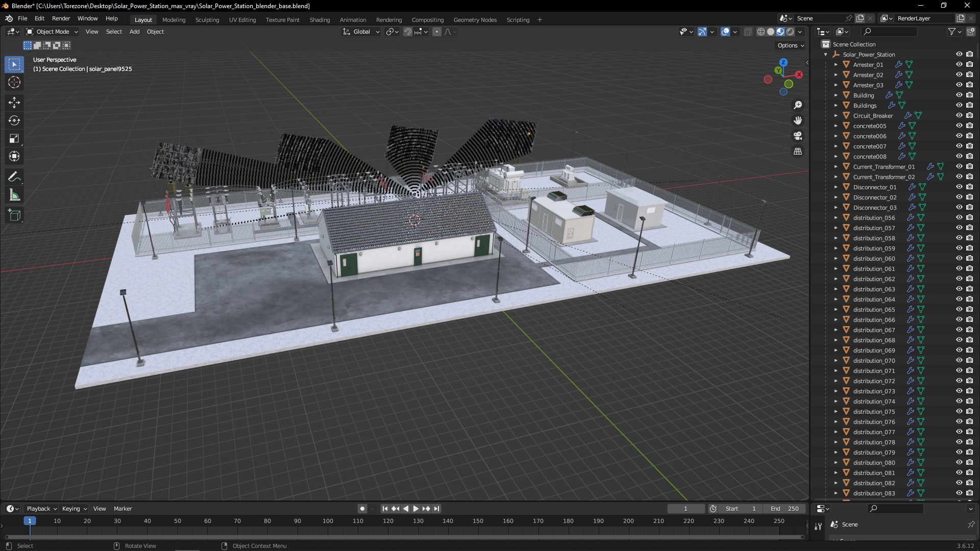The height and width of the screenshot is (551, 980).
Task: Jump to timeline start frame
Action: coord(385,509)
